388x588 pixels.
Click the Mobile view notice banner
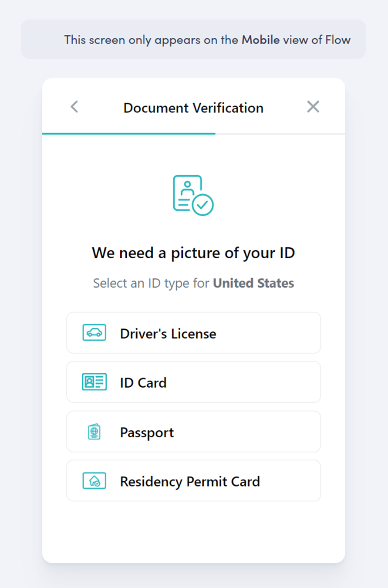[x=194, y=40]
